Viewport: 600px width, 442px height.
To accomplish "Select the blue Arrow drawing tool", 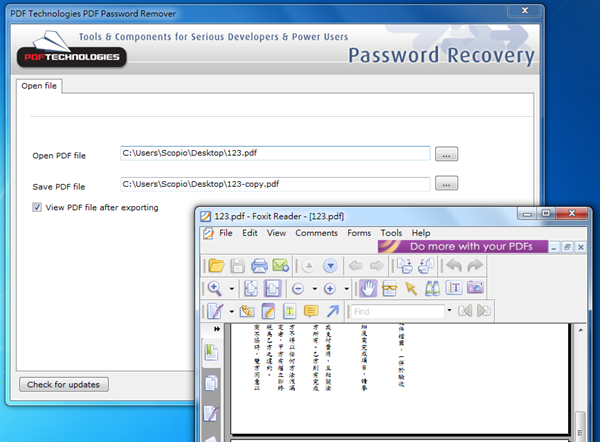I will point(333,311).
